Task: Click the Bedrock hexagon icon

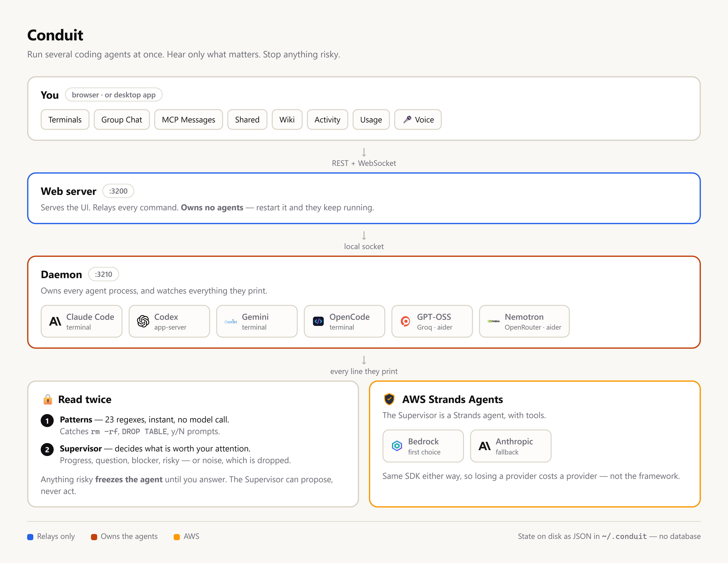Action: 397,446
